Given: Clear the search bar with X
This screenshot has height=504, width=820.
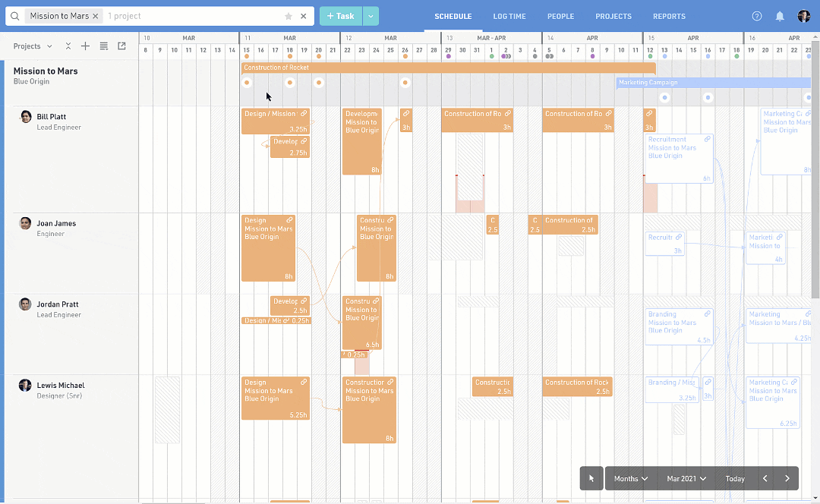Looking at the screenshot, I should (x=304, y=16).
